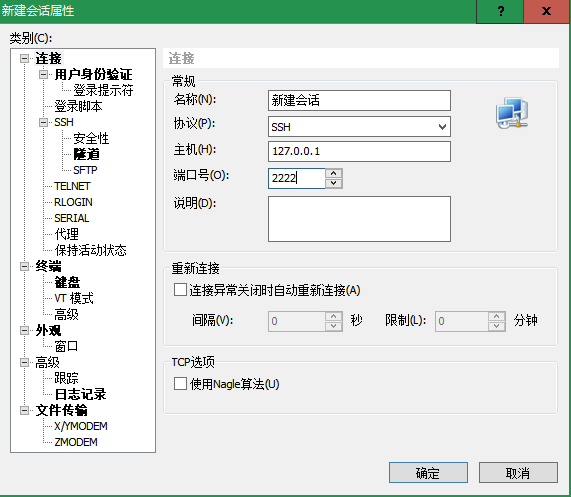This screenshot has width=571, height=497.
Task: Select 文件传输 category
Action: click(x=62, y=410)
